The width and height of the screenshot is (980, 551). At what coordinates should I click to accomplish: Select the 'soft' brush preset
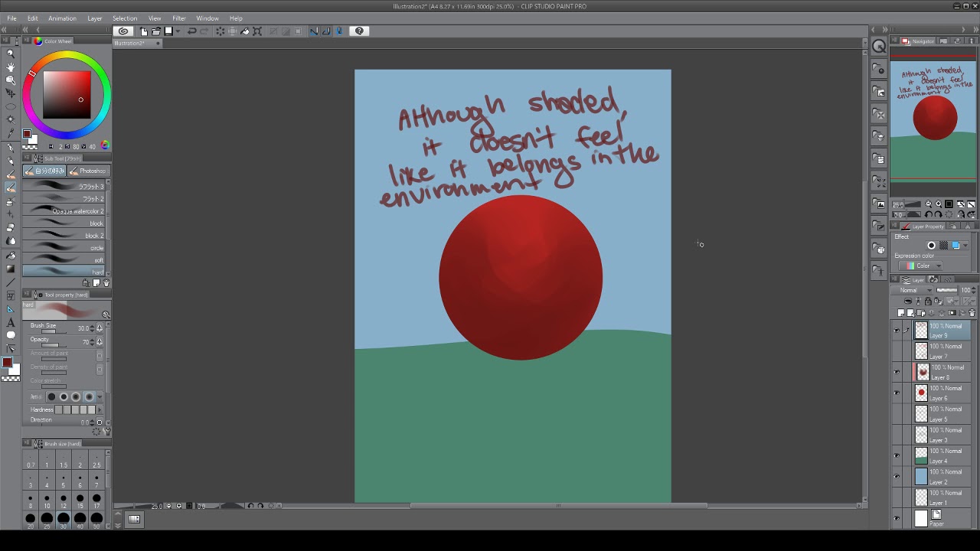pos(64,260)
